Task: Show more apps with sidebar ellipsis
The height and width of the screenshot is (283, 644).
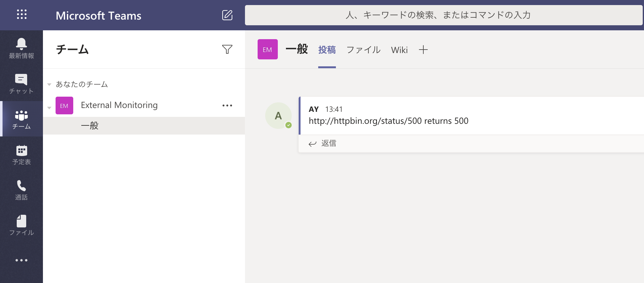Action: [21, 260]
